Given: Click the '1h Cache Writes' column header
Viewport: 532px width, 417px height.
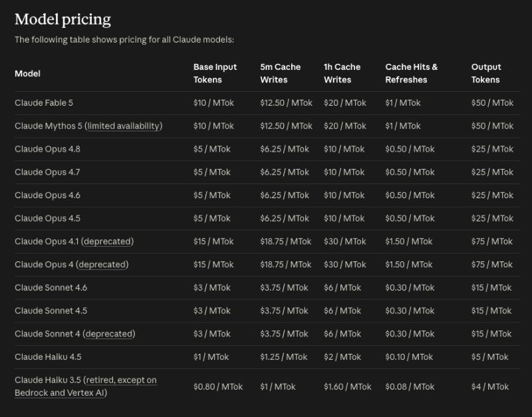Looking at the screenshot, I should point(342,73).
